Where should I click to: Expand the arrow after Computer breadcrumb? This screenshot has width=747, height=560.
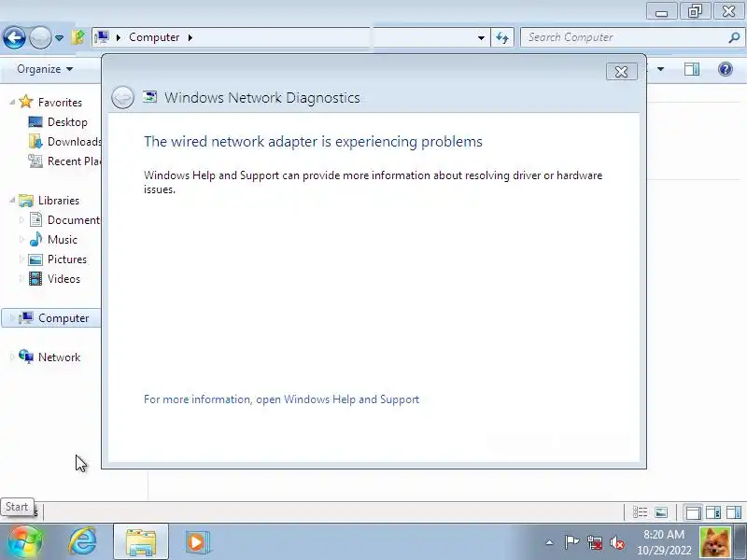tap(190, 37)
